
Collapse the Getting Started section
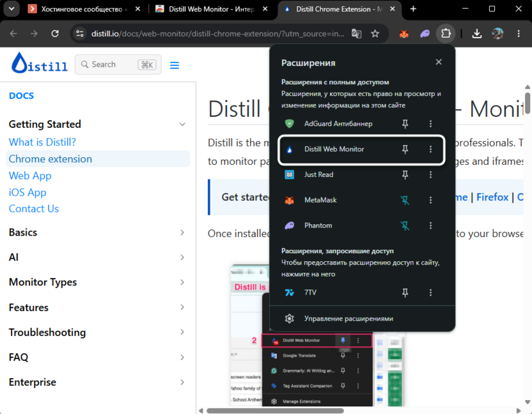coord(182,125)
